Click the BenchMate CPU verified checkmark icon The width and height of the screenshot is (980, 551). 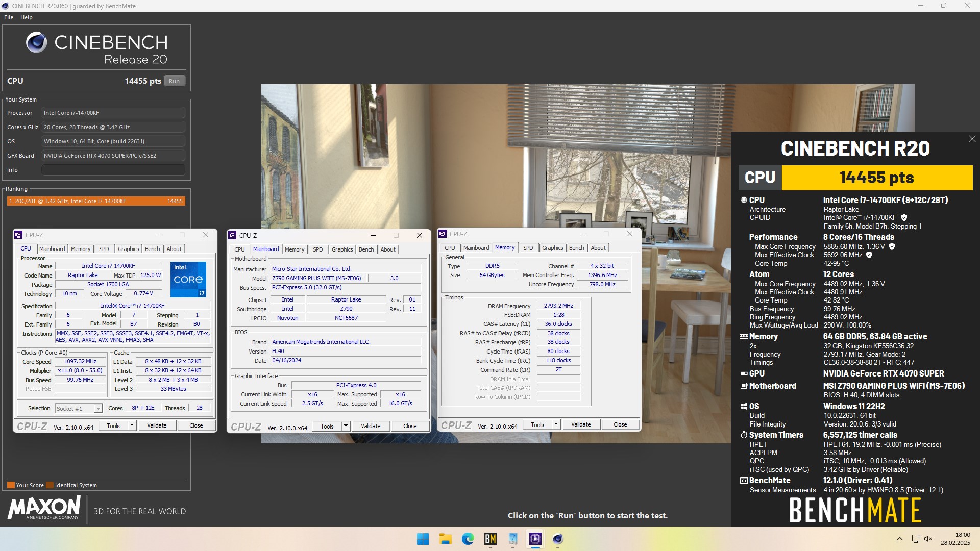pyautogui.click(x=904, y=217)
